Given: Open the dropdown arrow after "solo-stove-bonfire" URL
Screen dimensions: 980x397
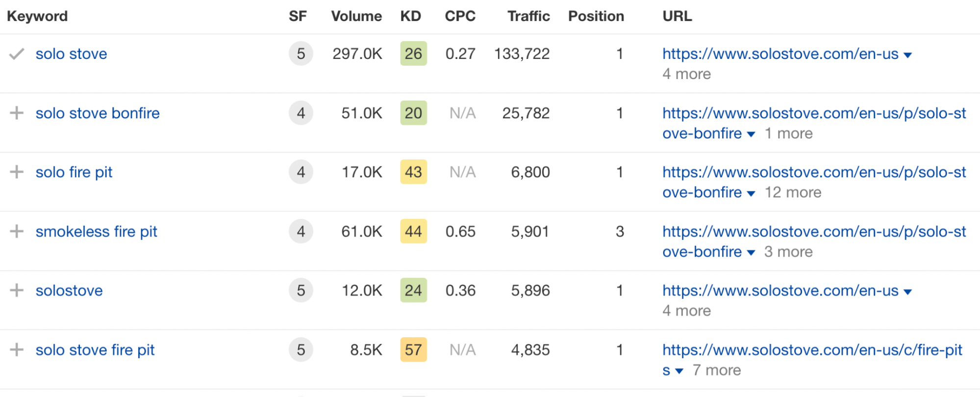Looking at the screenshot, I should [752, 134].
